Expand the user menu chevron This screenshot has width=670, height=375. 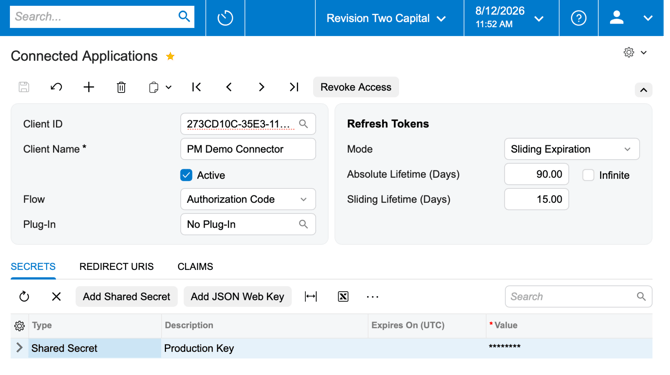(x=648, y=18)
